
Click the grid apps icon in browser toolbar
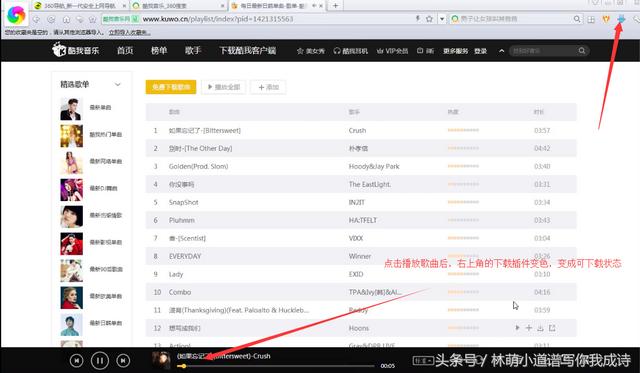click(591, 19)
